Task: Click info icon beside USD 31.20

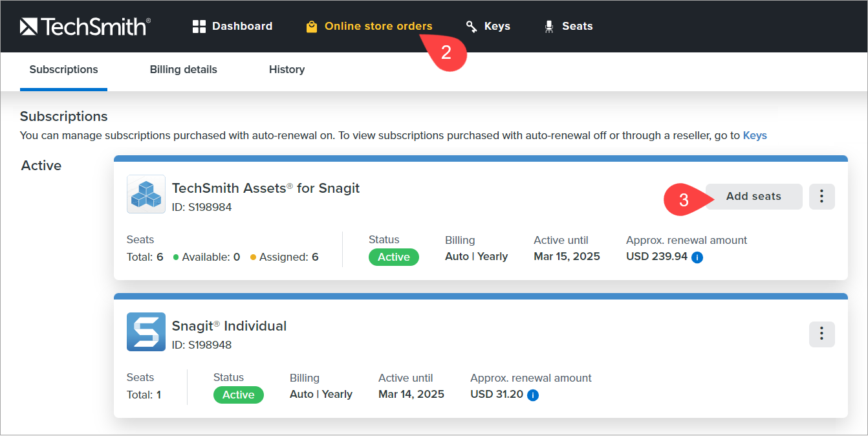Action: [533, 395]
